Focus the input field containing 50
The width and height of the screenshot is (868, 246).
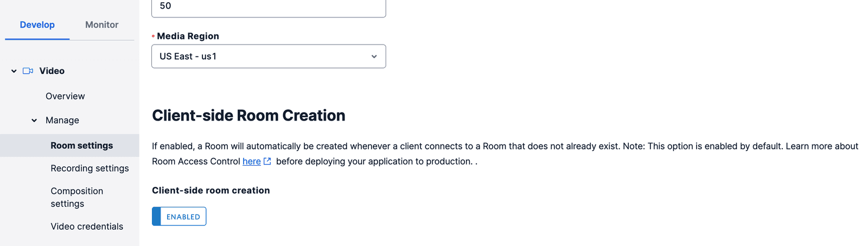click(x=268, y=7)
